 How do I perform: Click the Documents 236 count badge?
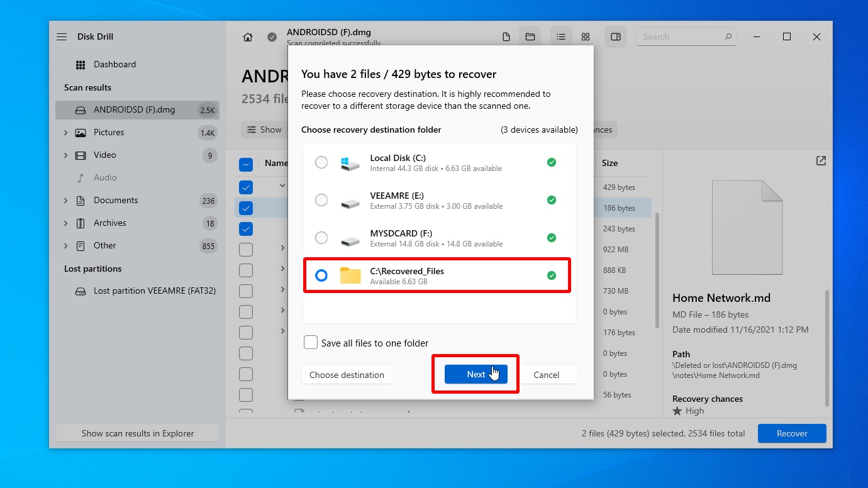pyautogui.click(x=208, y=201)
